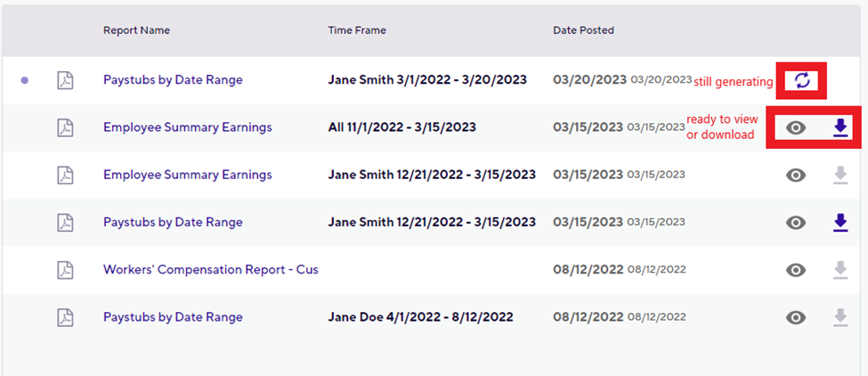Open Jane Doe Paystubs by Date Range link
Image resolution: width=868 pixels, height=376 pixels.
pos(173,318)
